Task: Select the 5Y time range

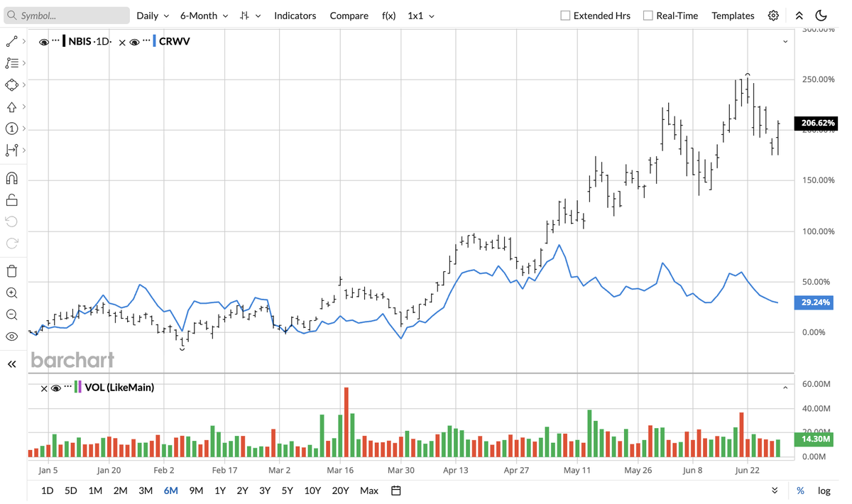Action: point(287,491)
